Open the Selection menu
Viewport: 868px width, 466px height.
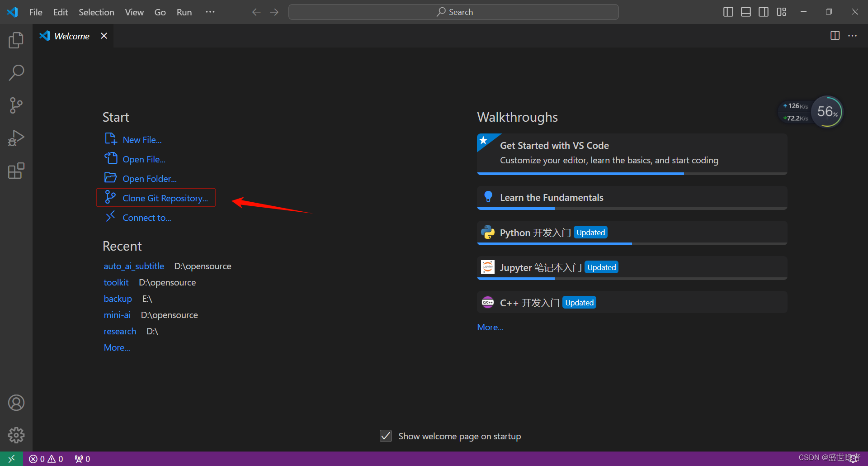click(96, 12)
